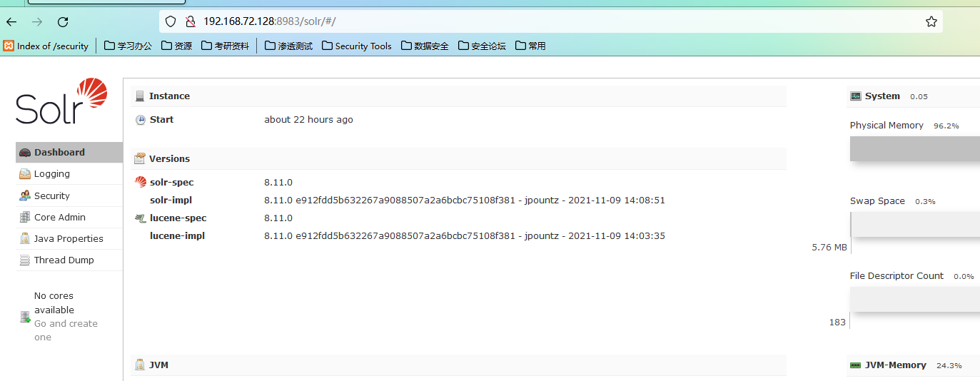Click the Physical Memory usage bar
Image resolution: width=980 pixels, height=381 pixels.
pos(915,148)
